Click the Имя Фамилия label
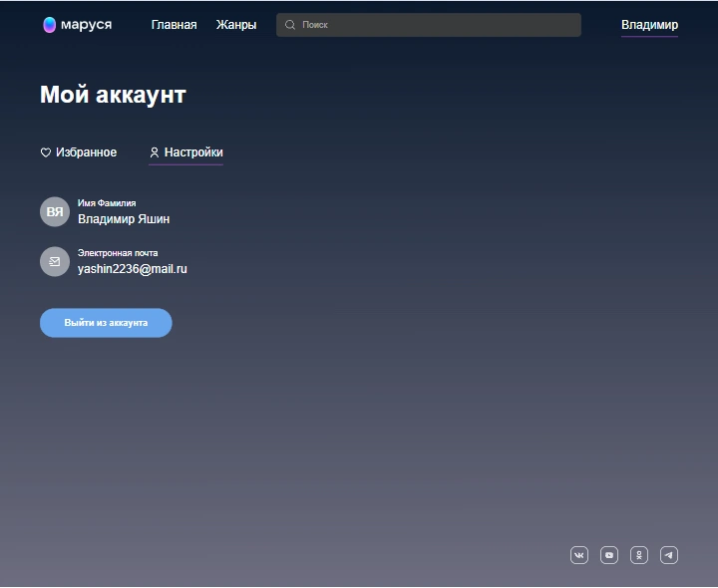This screenshot has width=718, height=588. (x=107, y=203)
